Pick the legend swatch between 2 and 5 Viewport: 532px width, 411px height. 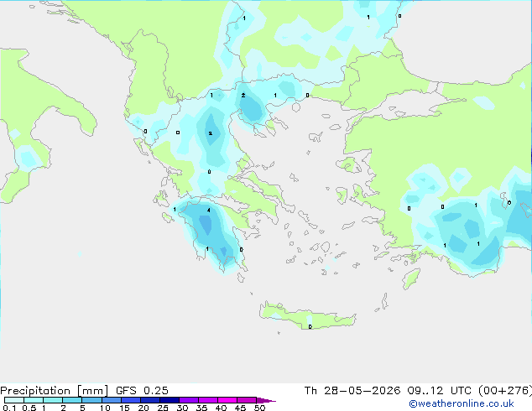click(72, 400)
